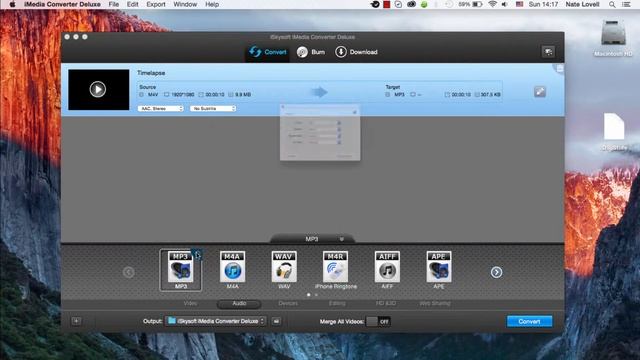Open the US flag input source menu
Screen dimensions: 640x360
[x=520, y=4]
